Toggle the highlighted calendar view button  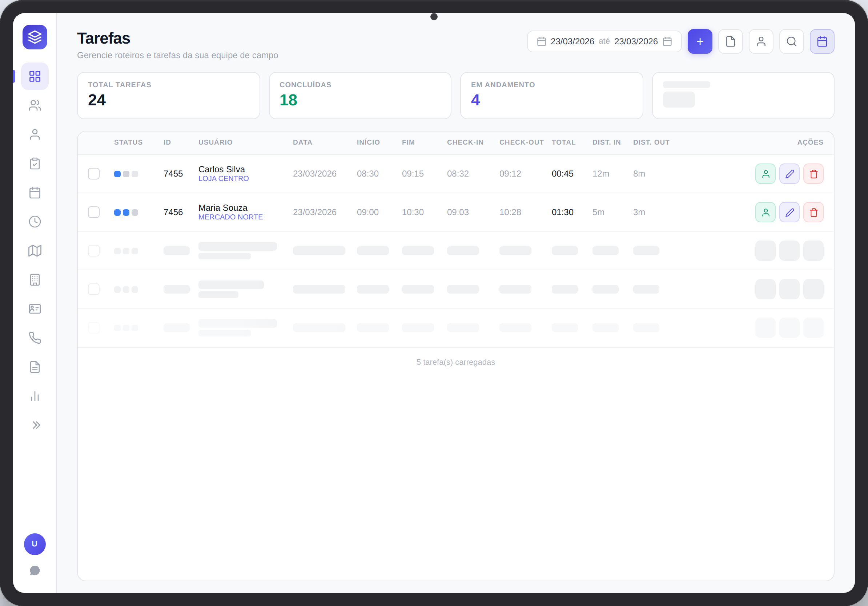[822, 41]
